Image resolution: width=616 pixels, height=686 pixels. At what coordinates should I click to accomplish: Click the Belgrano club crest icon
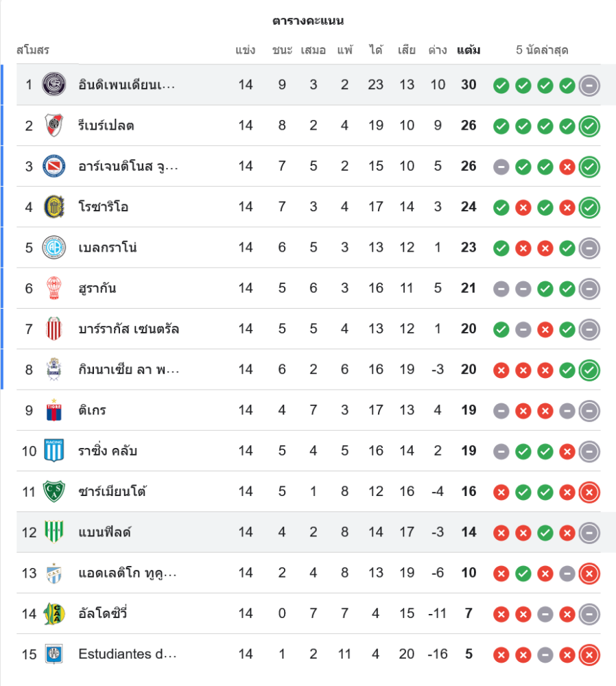(53, 248)
